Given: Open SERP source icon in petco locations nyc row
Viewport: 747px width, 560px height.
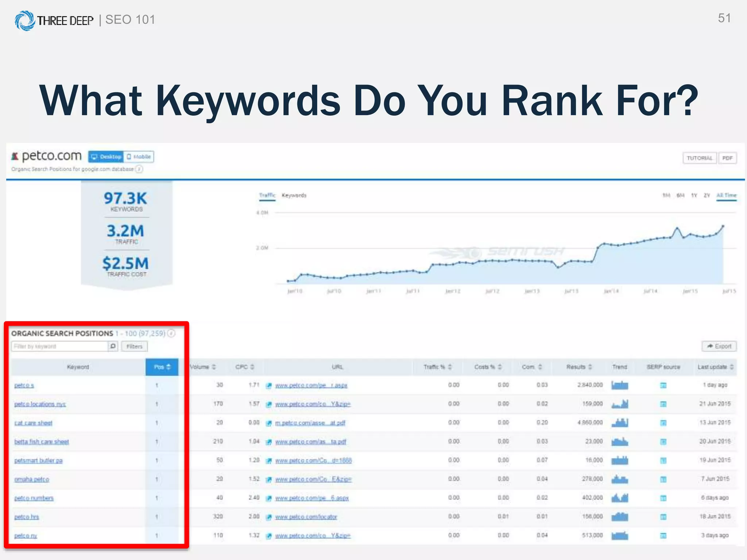Looking at the screenshot, I should [663, 404].
